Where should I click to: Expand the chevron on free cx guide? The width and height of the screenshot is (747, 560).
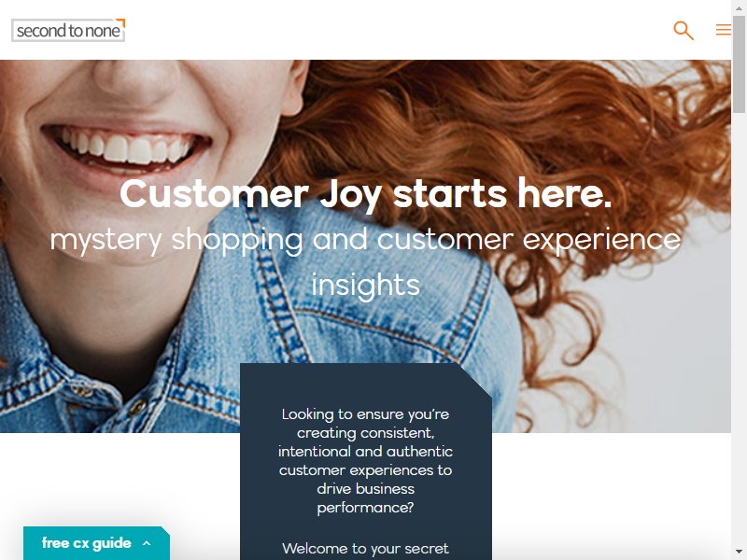click(x=147, y=543)
